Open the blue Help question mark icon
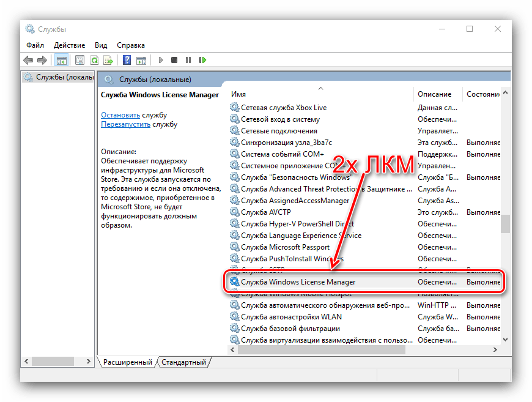Screen dimensions: 532x402 127,60
